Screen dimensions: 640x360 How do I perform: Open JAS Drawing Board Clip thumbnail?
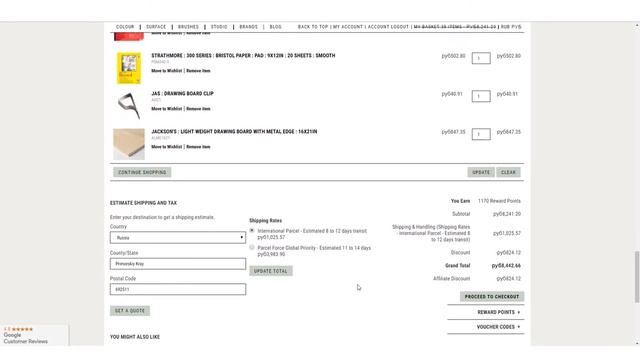click(x=129, y=106)
